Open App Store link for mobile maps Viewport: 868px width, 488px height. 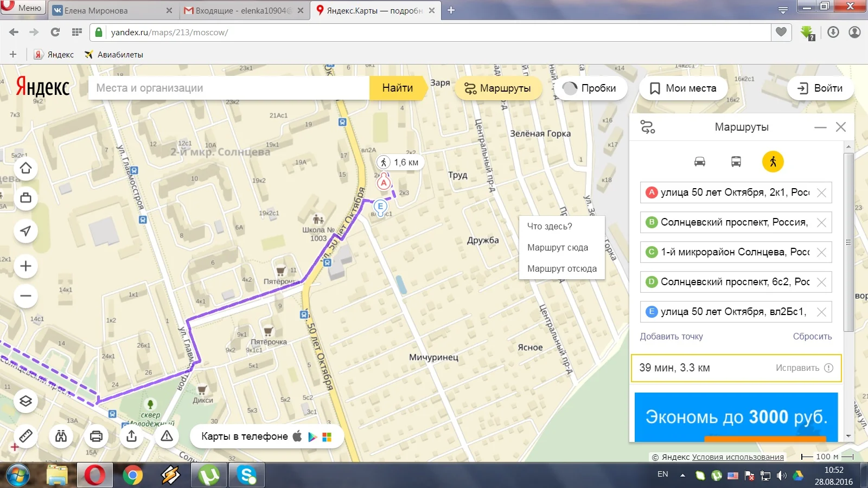point(297,436)
